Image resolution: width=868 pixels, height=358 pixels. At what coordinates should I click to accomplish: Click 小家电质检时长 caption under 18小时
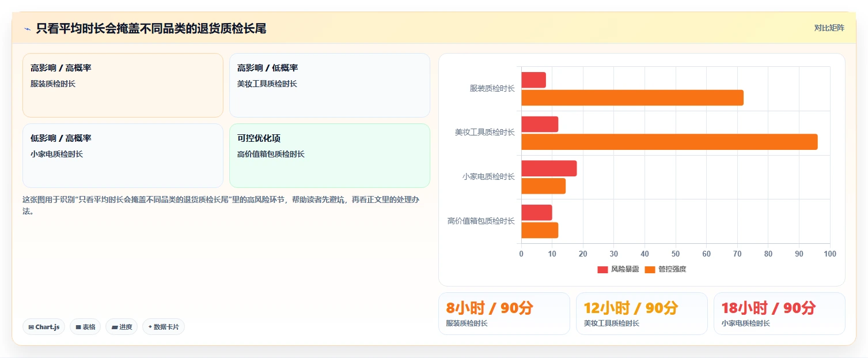click(746, 323)
